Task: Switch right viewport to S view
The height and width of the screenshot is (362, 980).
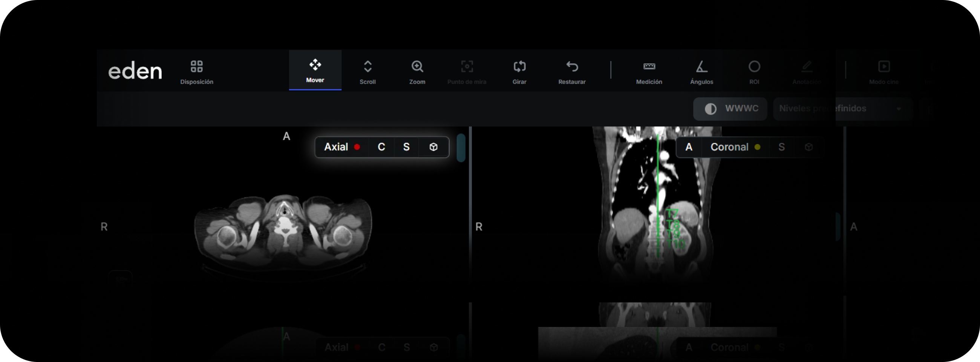Action: tap(781, 147)
